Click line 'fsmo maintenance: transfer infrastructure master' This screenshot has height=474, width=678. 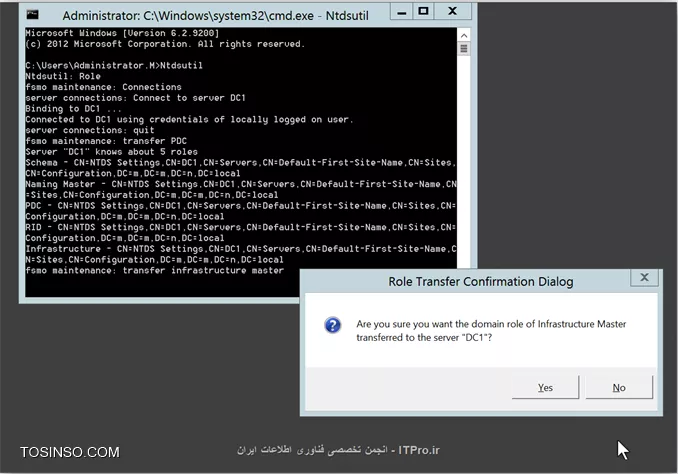pos(154,271)
